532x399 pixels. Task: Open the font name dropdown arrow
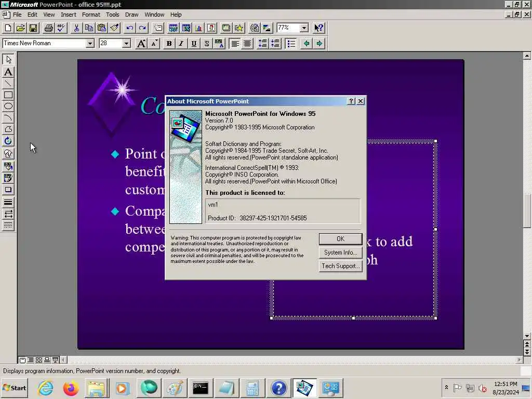coord(90,44)
